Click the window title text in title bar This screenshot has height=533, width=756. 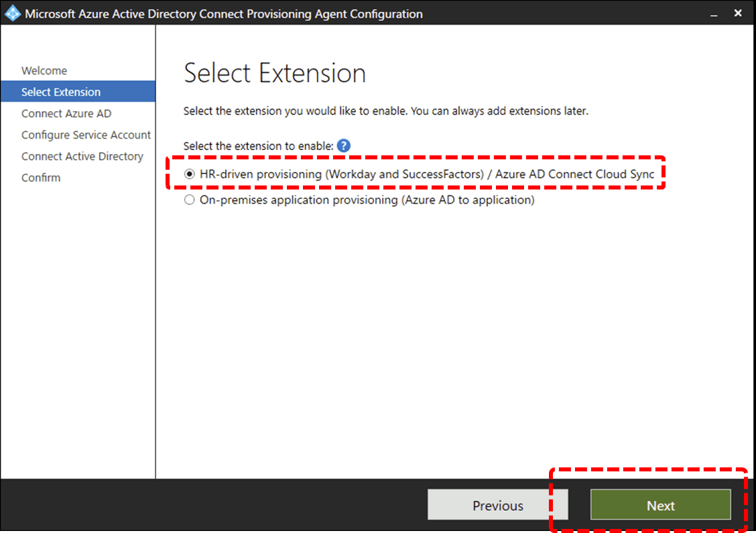224,14
